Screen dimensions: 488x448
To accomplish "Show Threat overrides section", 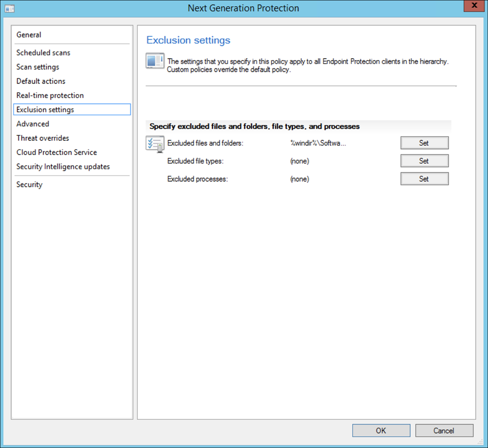I will click(x=42, y=138).
